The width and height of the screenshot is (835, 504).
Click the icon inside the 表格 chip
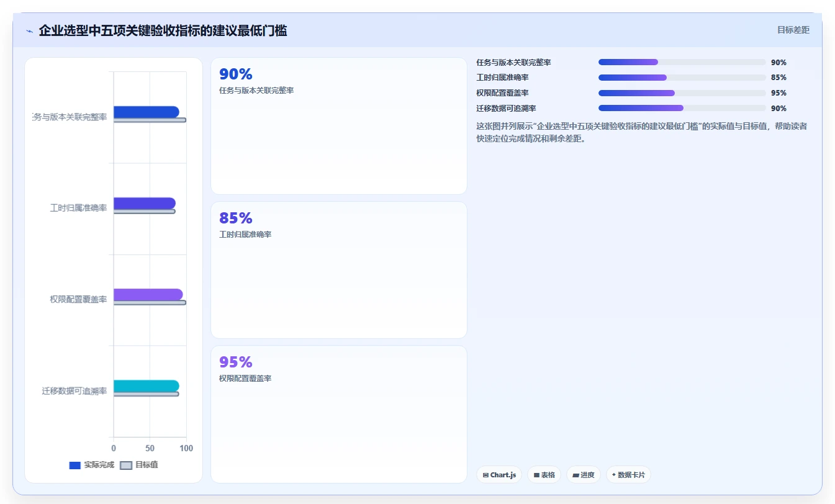point(536,475)
